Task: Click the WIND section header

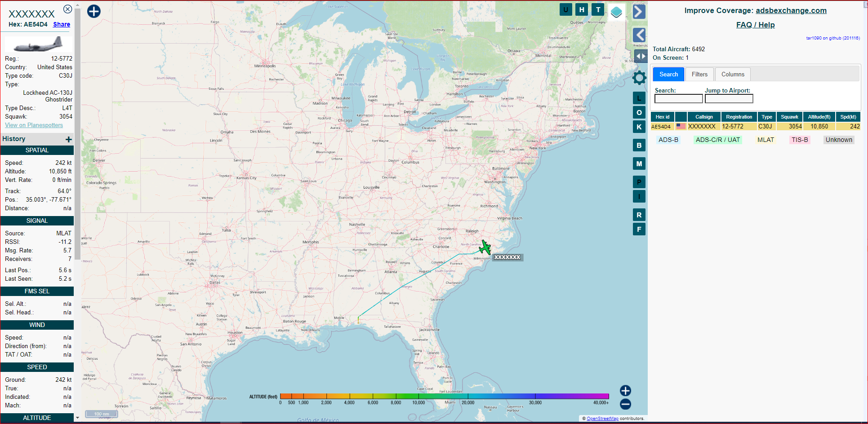Action: [37, 325]
